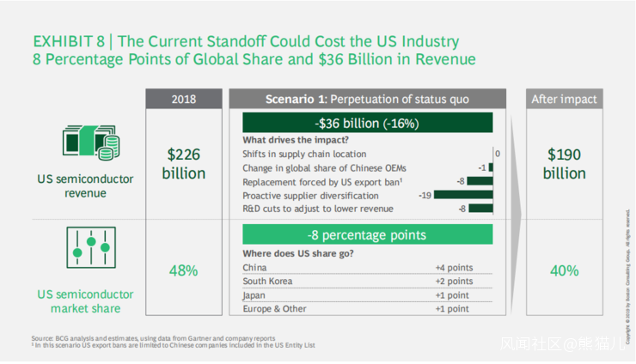Select the Europe & Other +1 point row
The height and width of the screenshot is (364, 636).
coord(367,308)
